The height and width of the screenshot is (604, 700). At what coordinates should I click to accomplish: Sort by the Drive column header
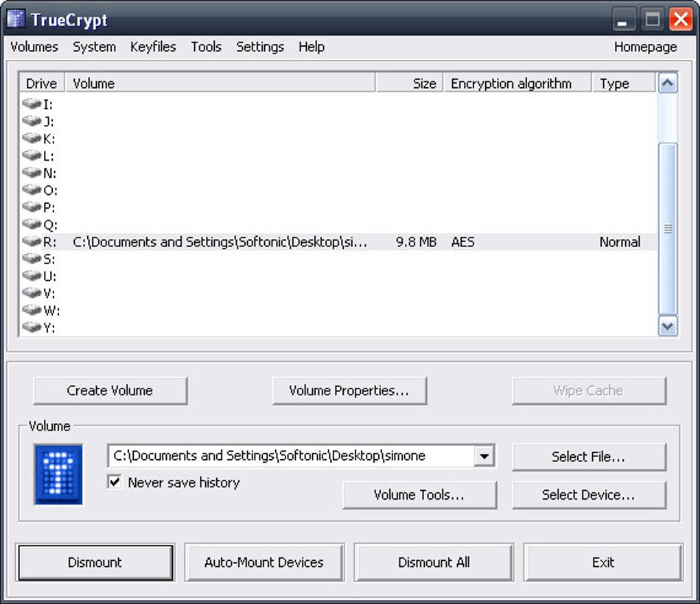coord(42,84)
